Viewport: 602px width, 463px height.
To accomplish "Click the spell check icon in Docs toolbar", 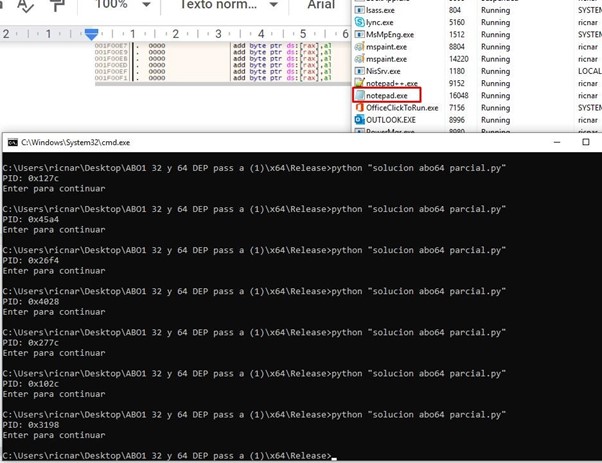I will (x=25, y=5).
